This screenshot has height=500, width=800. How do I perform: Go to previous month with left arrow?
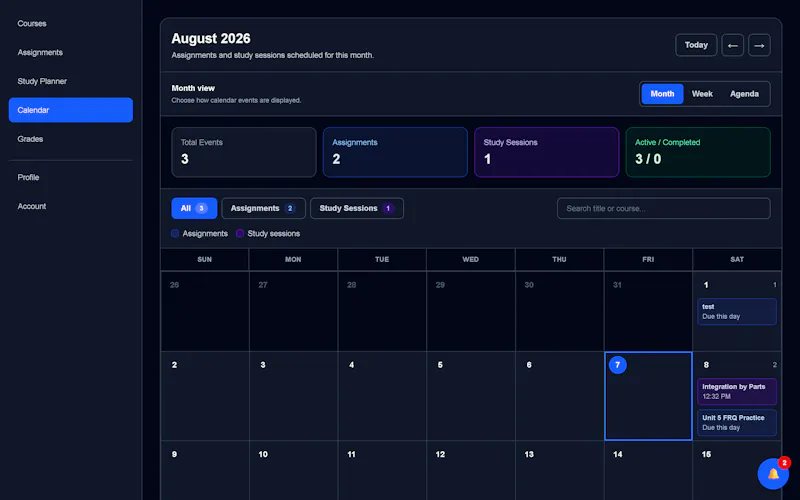[732, 45]
